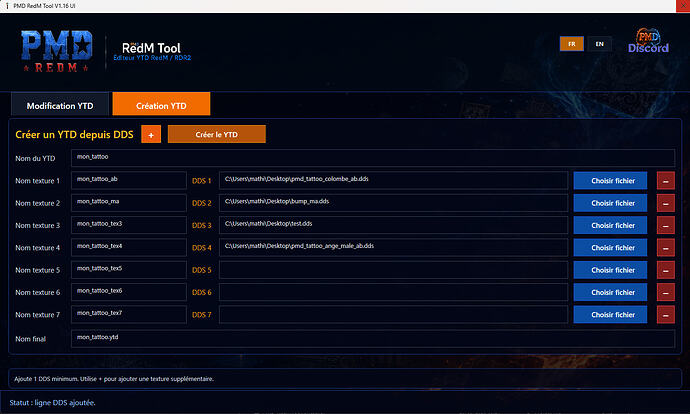Viewport: 690px width, 414px height.
Task: Switch the language to EN
Action: [x=599, y=44]
